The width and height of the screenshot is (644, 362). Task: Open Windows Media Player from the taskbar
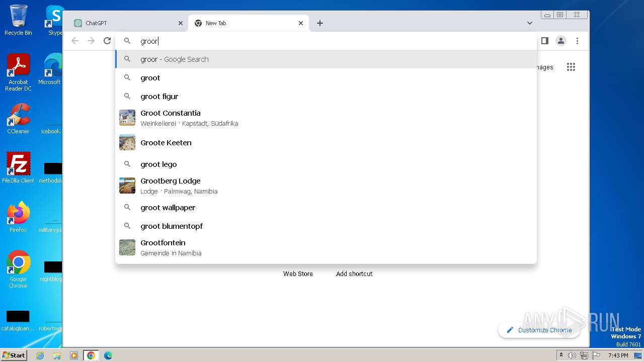(74, 355)
